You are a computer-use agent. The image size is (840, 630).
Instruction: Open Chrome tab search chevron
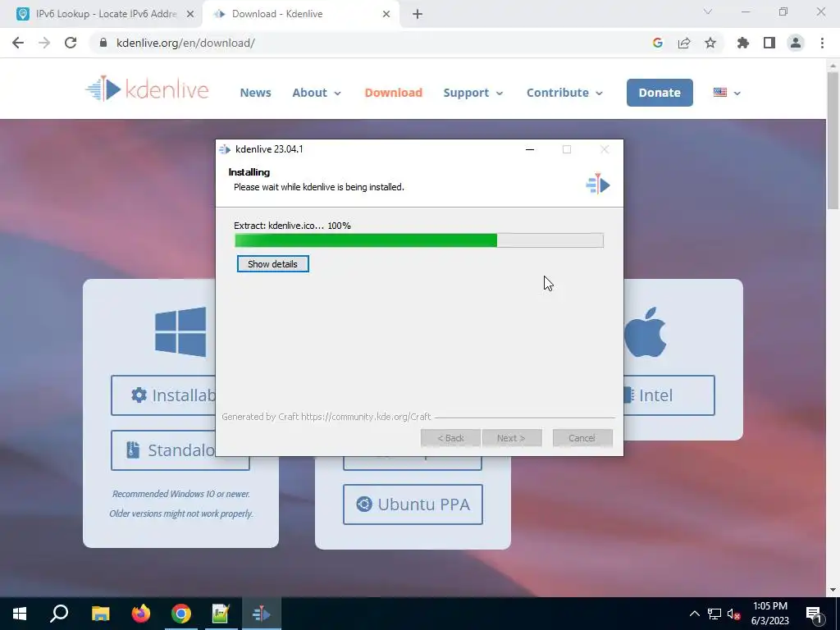pyautogui.click(x=708, y=11)
